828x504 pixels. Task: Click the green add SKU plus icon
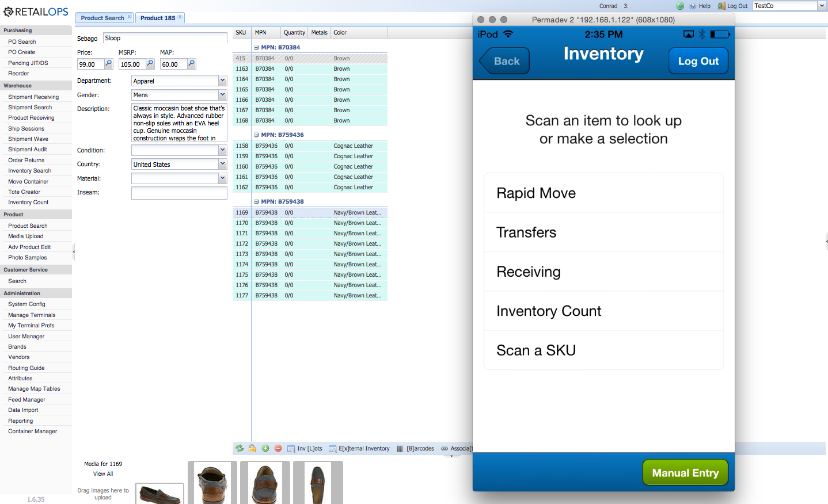(265, 449)
